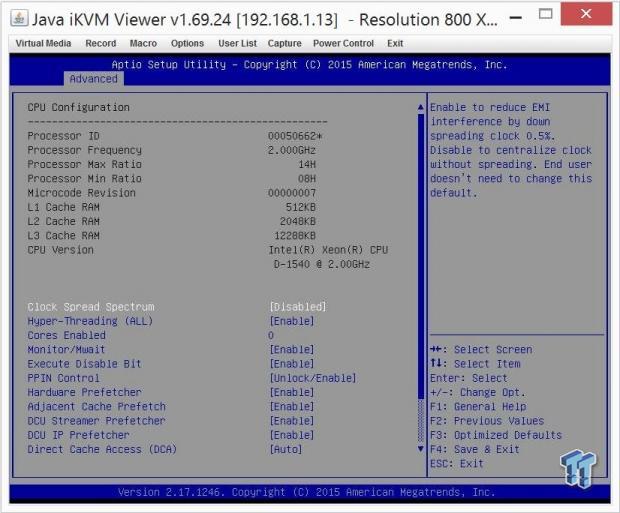Viewport: 620px width, 513px height.
Task: Select Adjacent Cache Prefetch setting
Action: [96, 407]
